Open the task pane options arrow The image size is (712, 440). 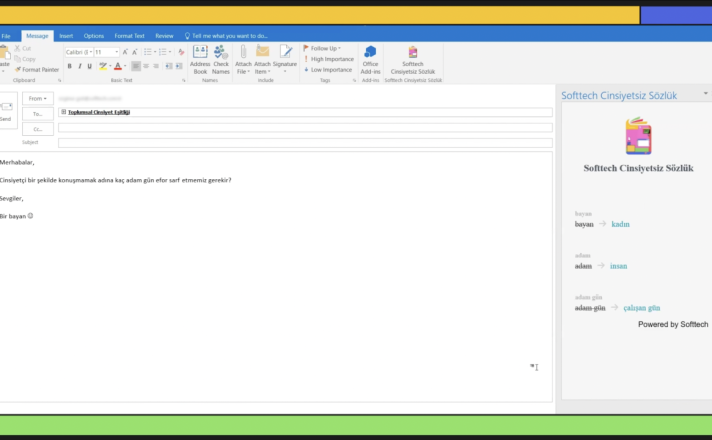click(x=706, y=93)
